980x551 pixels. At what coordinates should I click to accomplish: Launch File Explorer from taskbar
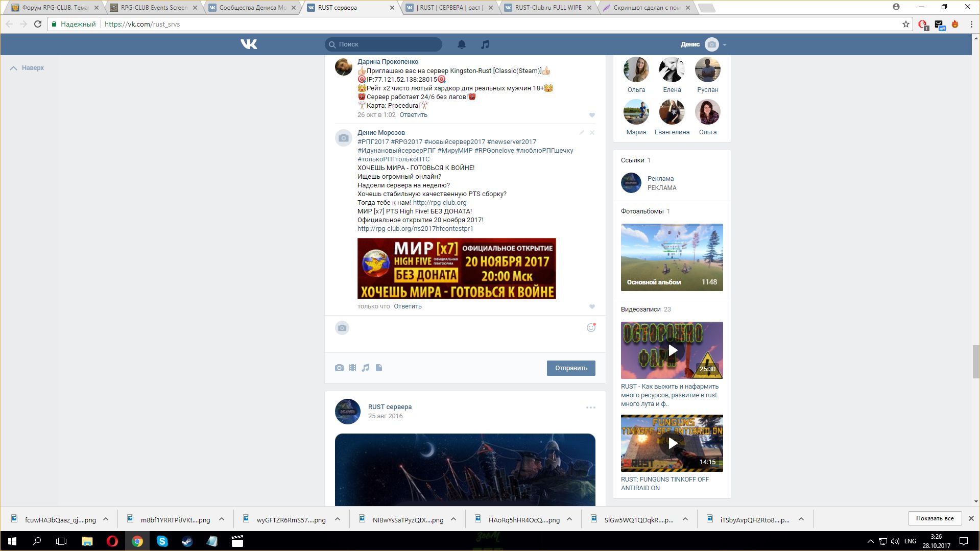coord(87,541)
